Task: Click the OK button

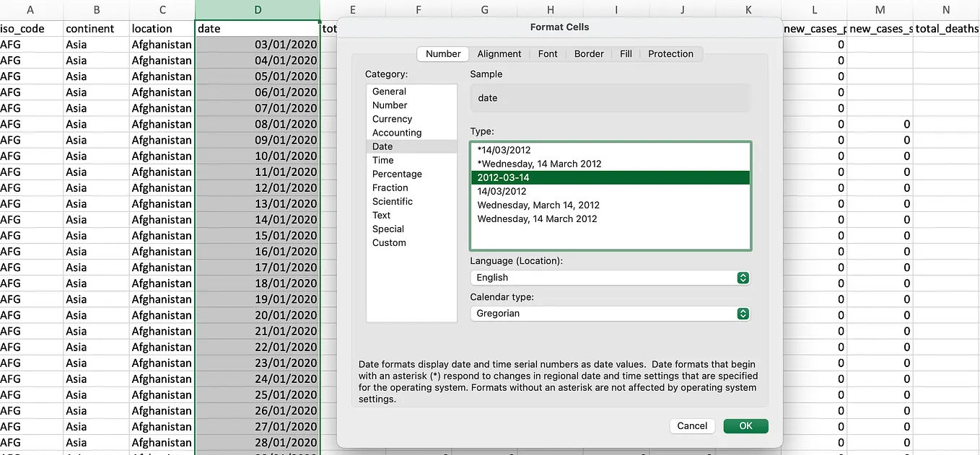Action: click(745, 426)
